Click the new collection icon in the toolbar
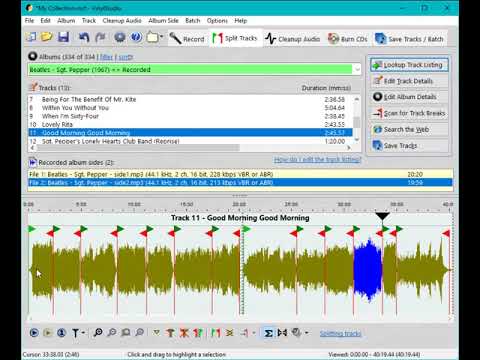The width and height of the screenshot is (480, 360). coord(31,37)
